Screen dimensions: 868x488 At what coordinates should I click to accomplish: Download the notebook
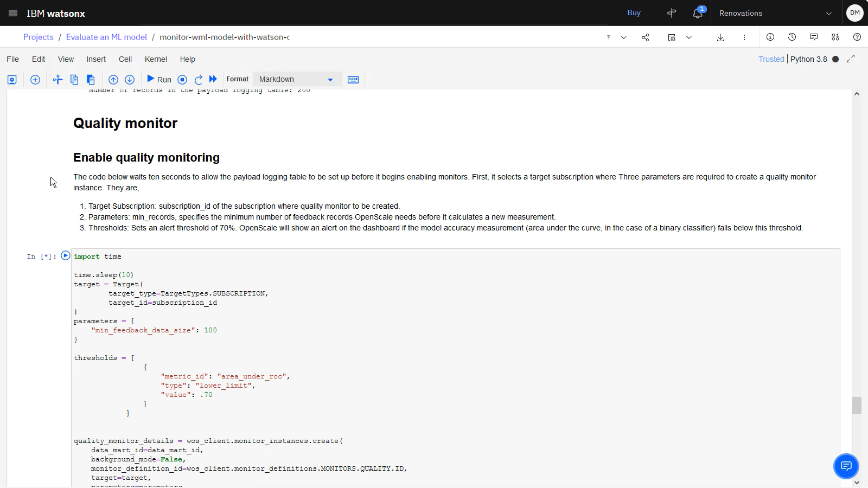pyautogui.click(x=720, y=37)
